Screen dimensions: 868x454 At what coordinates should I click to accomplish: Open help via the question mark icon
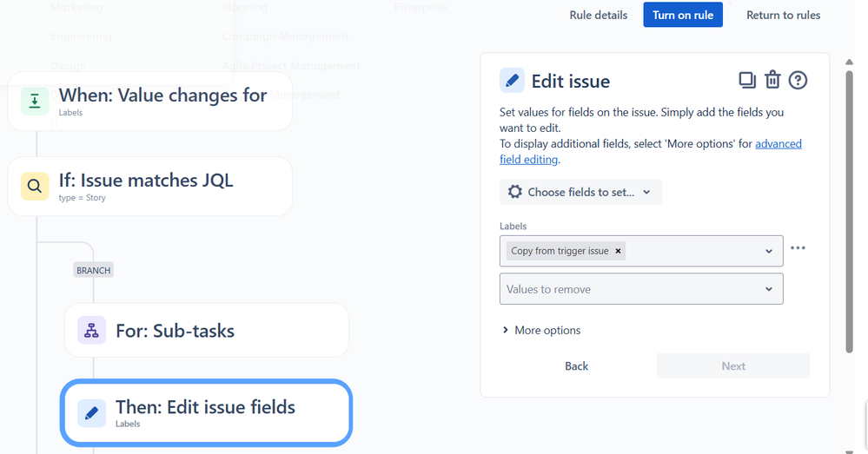tap(798, 81)
